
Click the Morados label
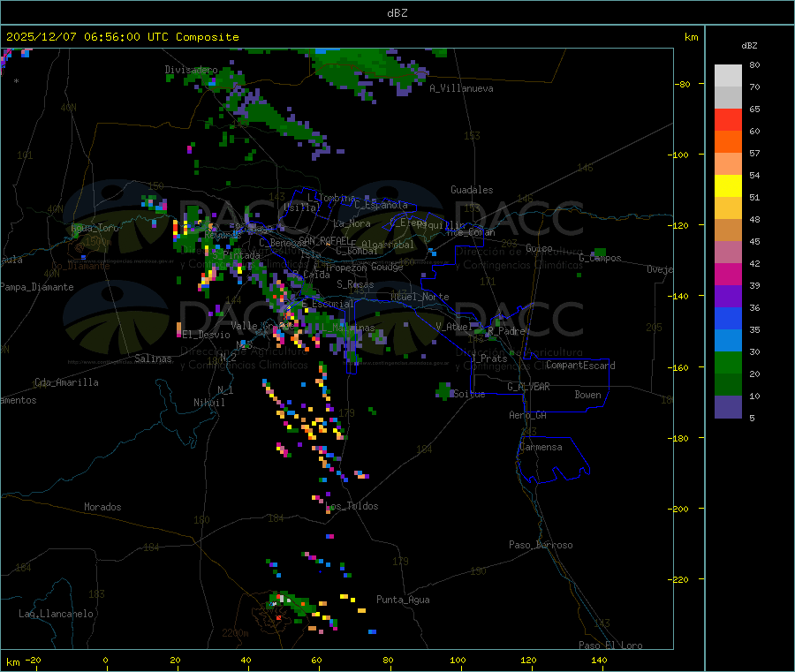[x=102, y=507]
